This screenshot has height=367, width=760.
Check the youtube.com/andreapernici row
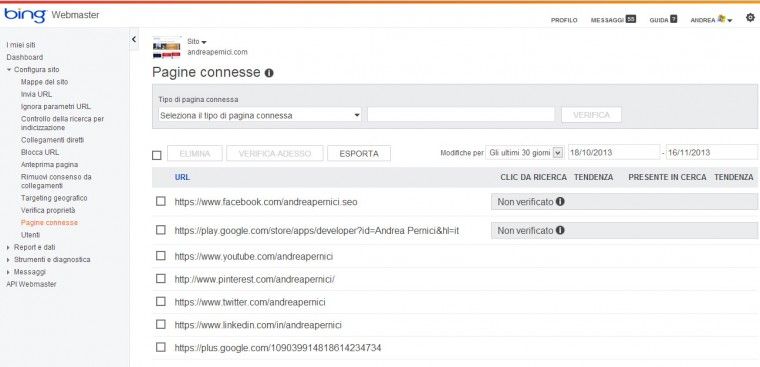(161, 255)
